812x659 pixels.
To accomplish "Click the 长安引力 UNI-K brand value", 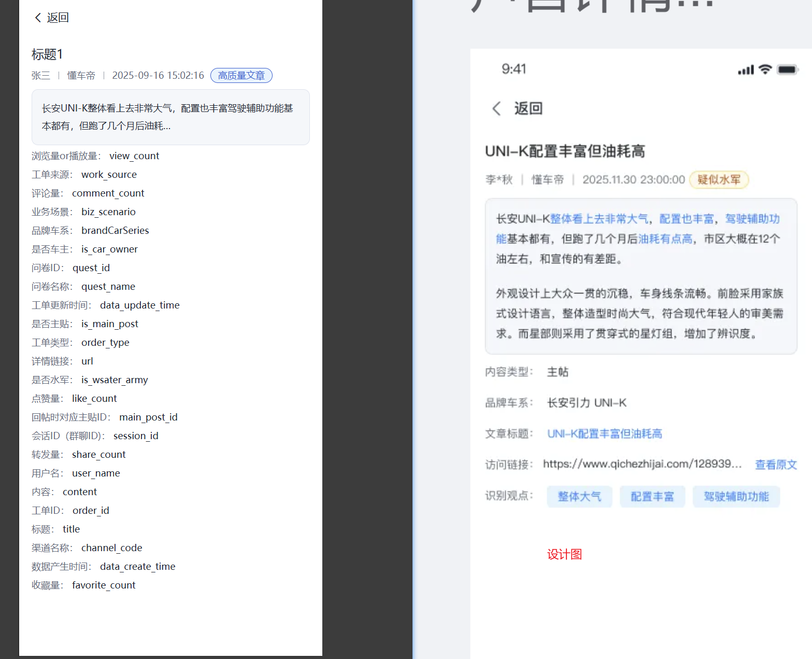I will tap(587, 403).
